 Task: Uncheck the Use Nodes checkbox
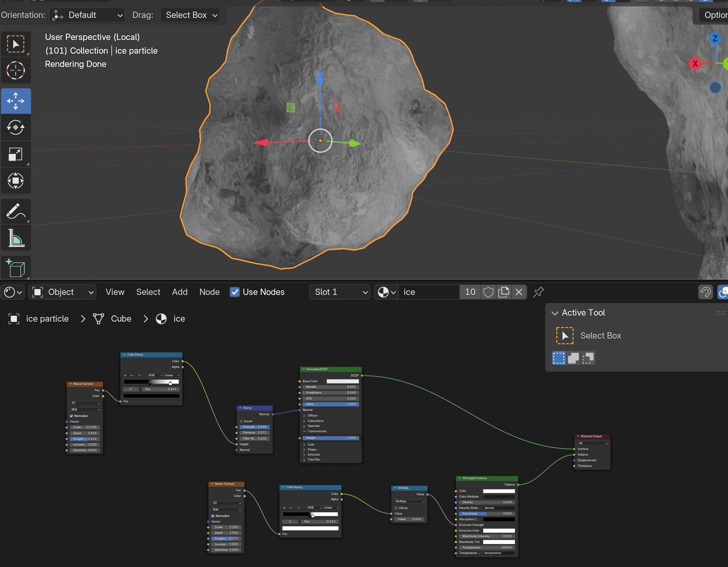[235, 292]
